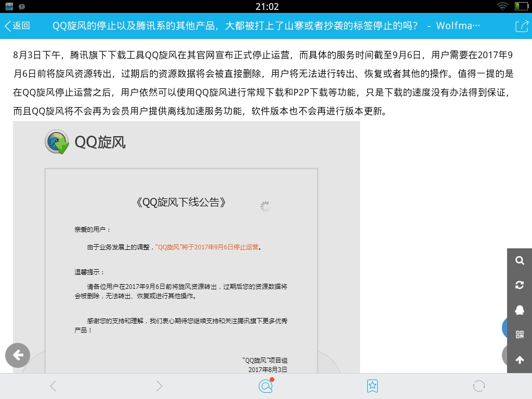Go back with bottom toolbar left chevron
Viewport: 532px width, 399px height.
tap(53, 386)
